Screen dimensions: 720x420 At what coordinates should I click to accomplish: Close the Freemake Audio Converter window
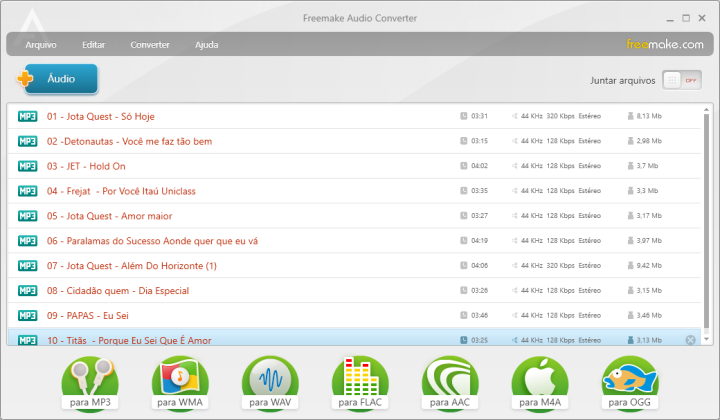[x=702, y=18]
